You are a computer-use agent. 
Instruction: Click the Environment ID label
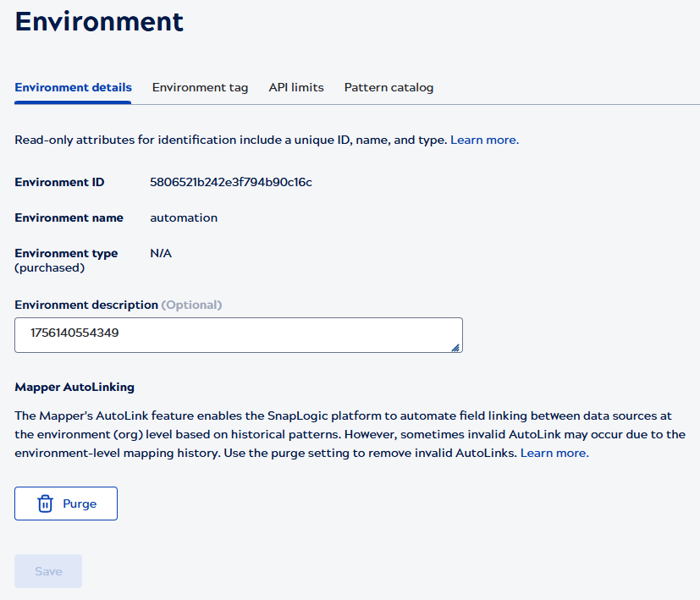[x=59, y=182]
